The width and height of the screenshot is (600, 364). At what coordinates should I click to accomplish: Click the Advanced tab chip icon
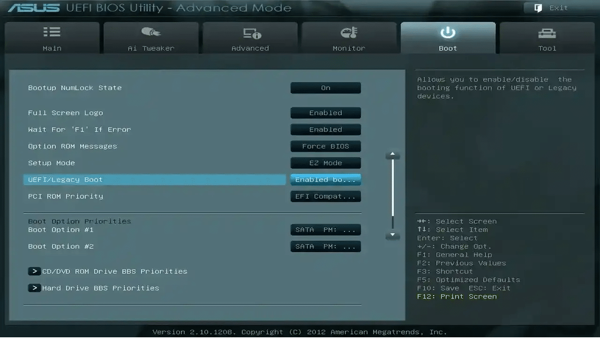(252, 33)
